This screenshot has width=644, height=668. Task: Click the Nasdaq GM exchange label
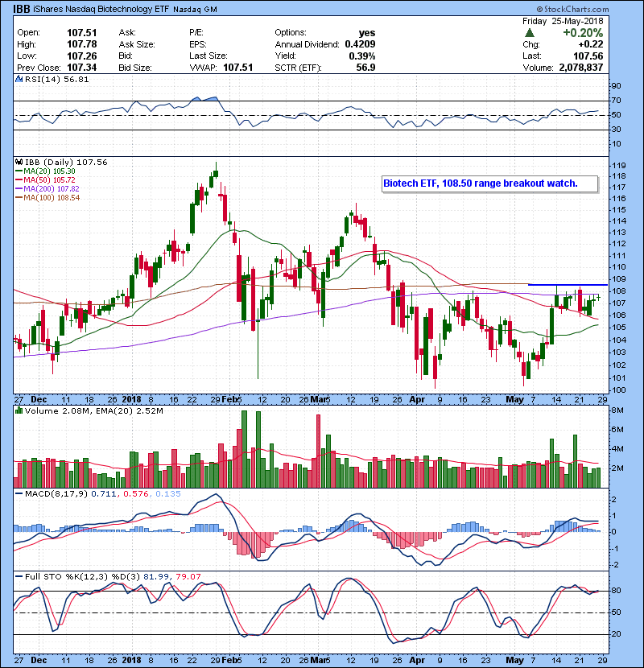[195, 10]
